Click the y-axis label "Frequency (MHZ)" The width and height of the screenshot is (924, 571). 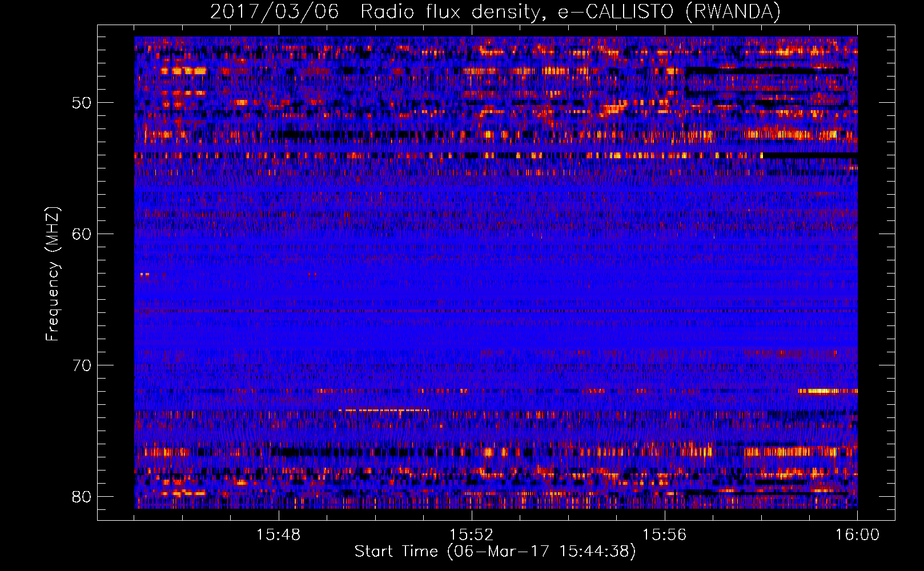[x=53, y=274]
